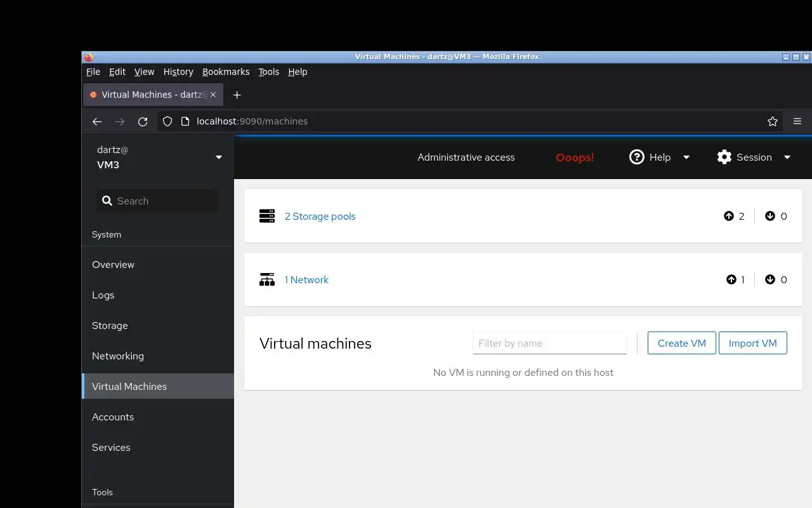Close the Virtual Machines tab
The width and height of the screenshot is (812, 508).
tap(213, 95)
